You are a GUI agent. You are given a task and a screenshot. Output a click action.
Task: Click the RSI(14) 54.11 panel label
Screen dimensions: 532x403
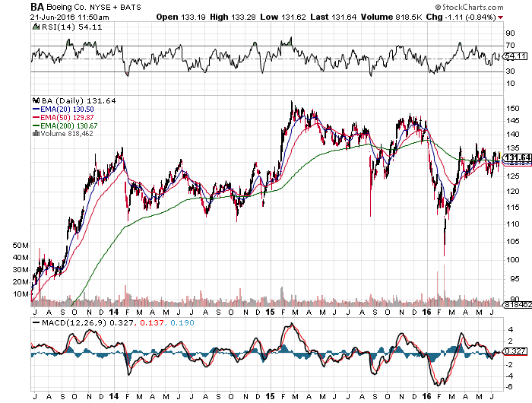pyautogui.click(x=71, y=27)
